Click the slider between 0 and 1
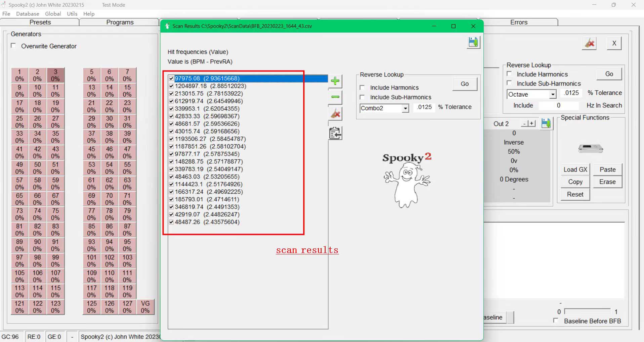644x342 pixels. pos(587,311)
